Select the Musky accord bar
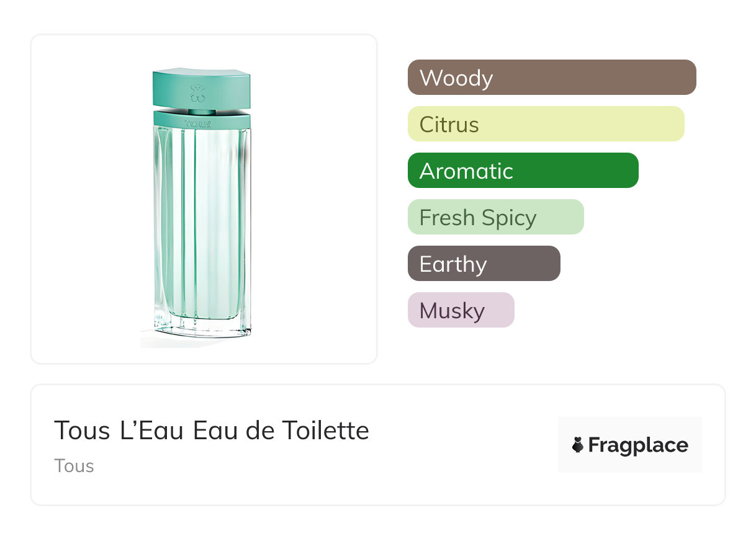This screenshot has height=536, width=756. tap(461, 310)
